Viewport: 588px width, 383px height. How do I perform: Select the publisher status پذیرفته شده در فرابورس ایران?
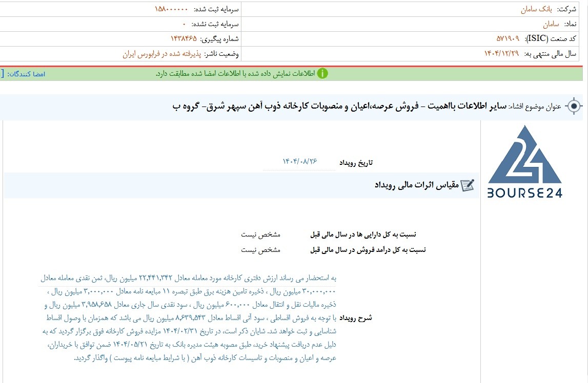point(161,54)
